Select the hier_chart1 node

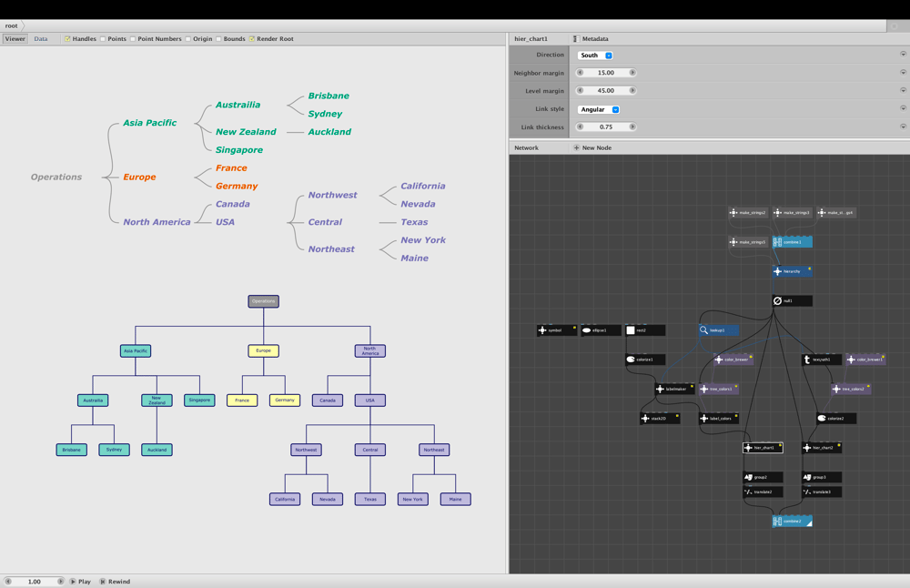(763, 448)
